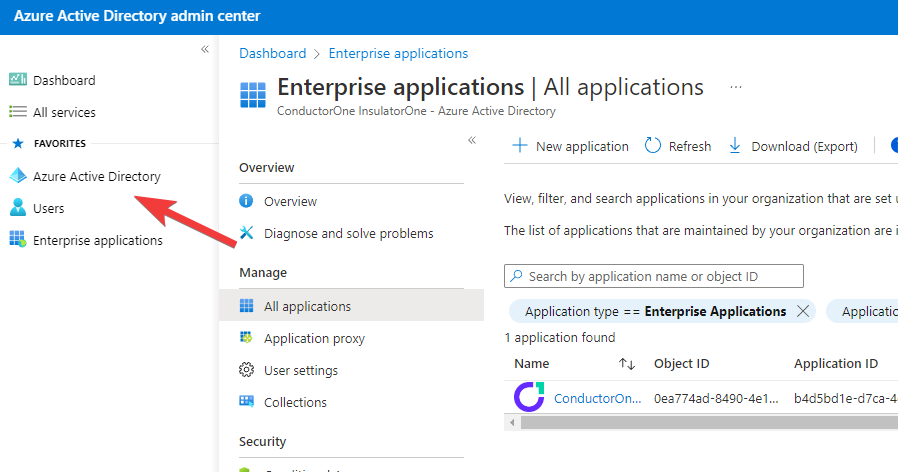This screenshot has height=472, width=898.
Task: Click the All services list icon
Action: pyautogui.click(x=18, y=112)
